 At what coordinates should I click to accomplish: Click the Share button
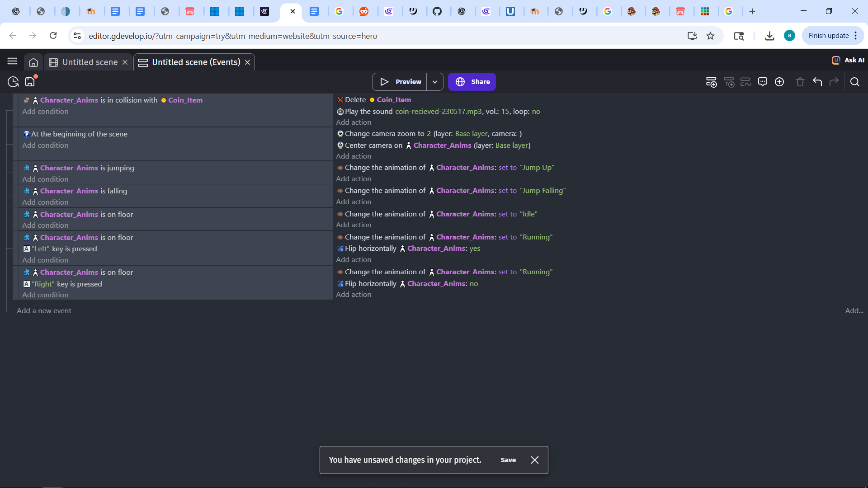point(472,82)
